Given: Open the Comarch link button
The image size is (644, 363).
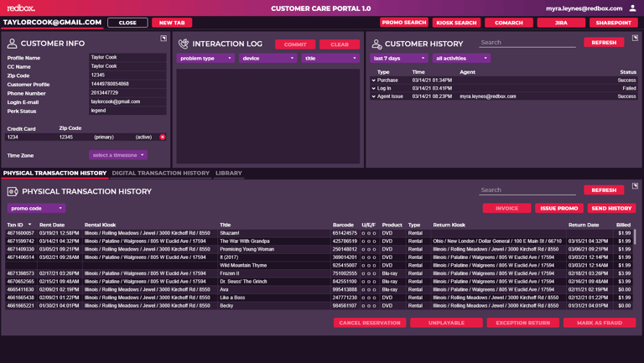Looking at the screenshot, I should click(509, 23).
